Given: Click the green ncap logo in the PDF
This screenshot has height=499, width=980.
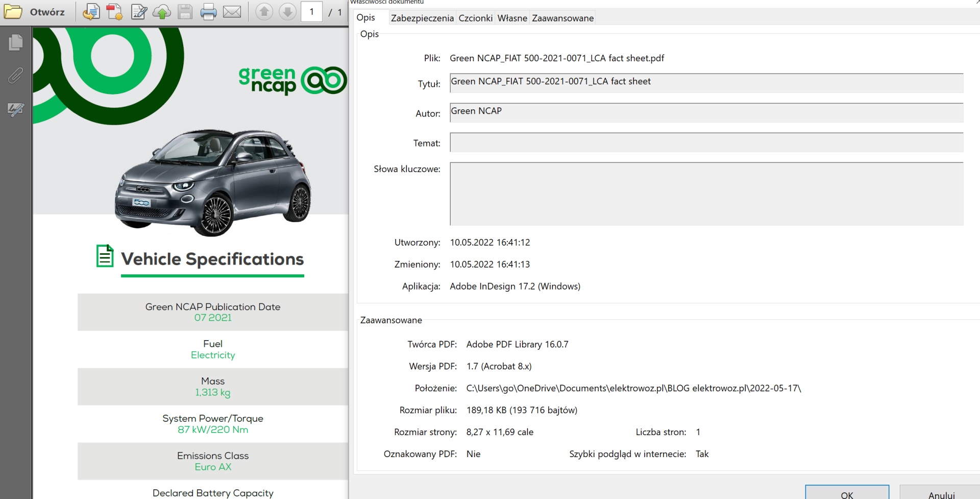Looking at the screenshot, I should [x=293, y=80].
